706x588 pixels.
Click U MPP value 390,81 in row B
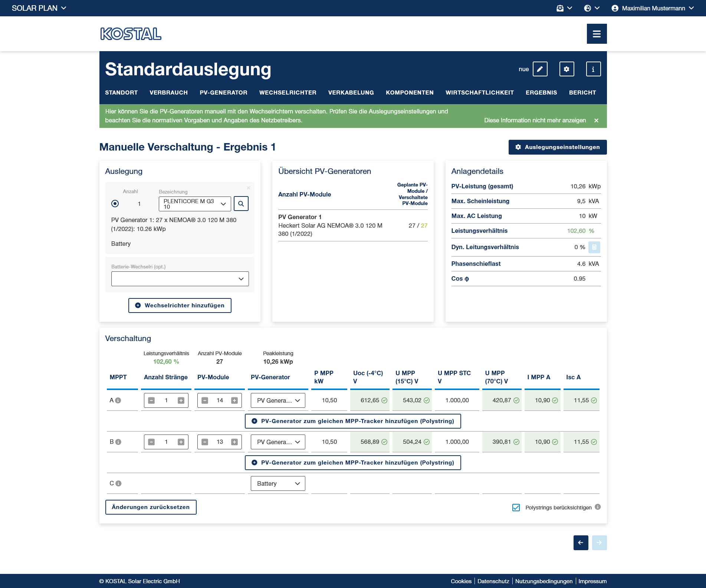tap(502, 442)
